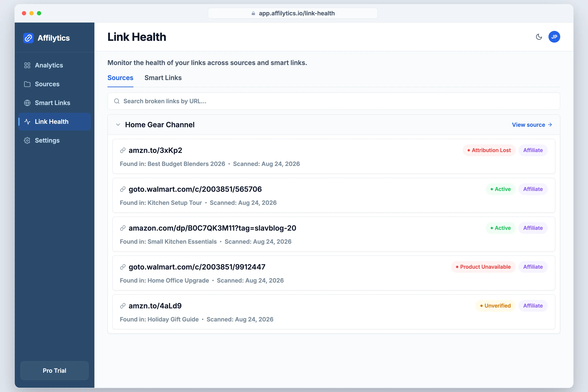Image resolution: width=588 pixels, height=392 pixels.
Task: Click the Link Health page title
Action: (137, 37)
